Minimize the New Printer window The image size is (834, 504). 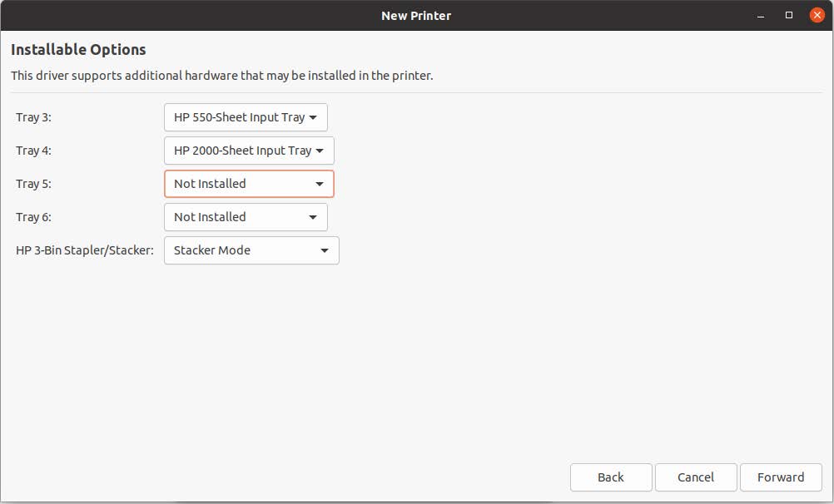click(x=762, y=15)
